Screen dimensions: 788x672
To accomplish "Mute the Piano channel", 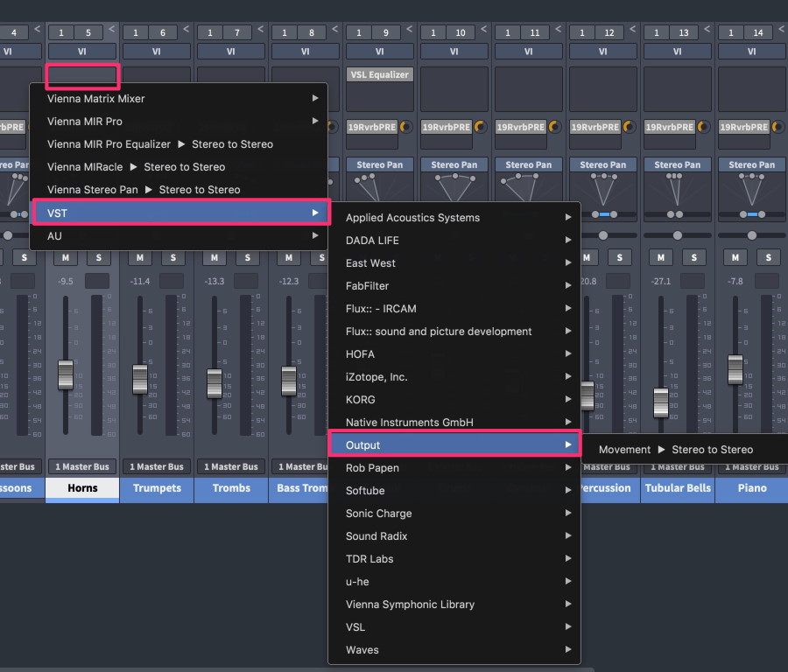I will tap(735, 257).
